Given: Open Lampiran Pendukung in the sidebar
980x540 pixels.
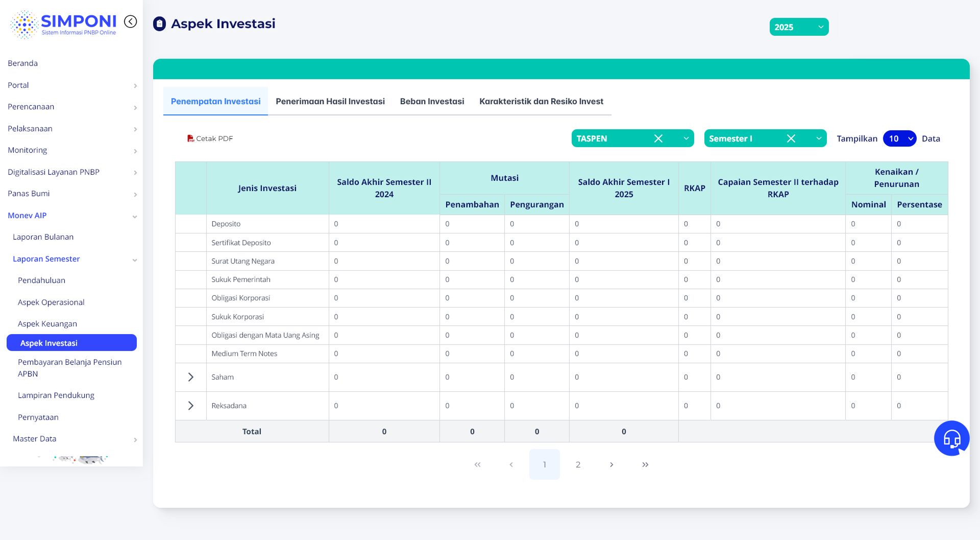Looking at the screenshot, I should tap(56, 395).
